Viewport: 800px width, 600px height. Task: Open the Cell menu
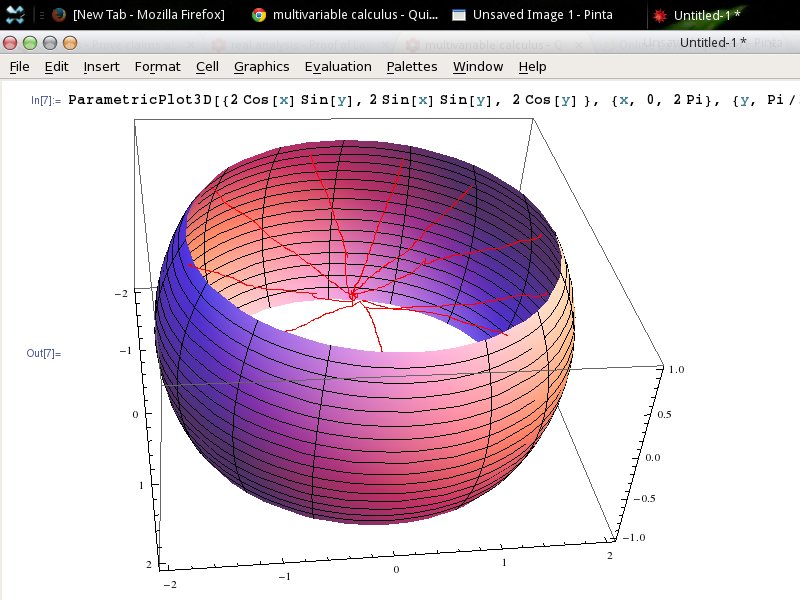coord(207,66)
